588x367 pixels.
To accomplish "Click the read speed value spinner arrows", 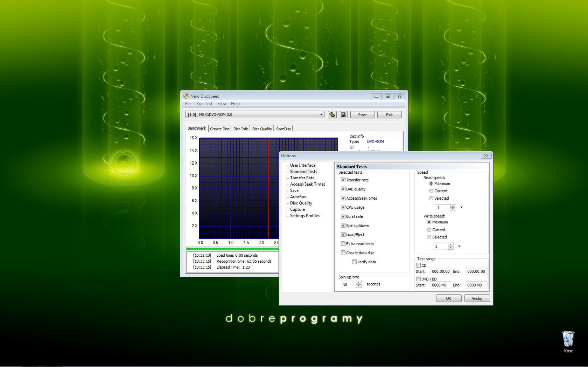I will point(453,207).
